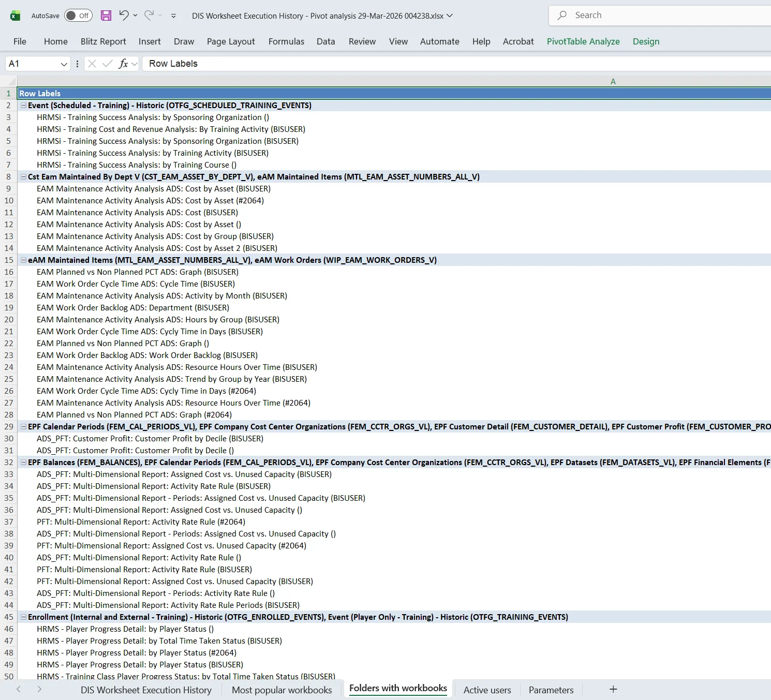This screenshot has height=700, width=771.
Task: Open the Acrobat ribbon tab
Action: coord(518,41)
